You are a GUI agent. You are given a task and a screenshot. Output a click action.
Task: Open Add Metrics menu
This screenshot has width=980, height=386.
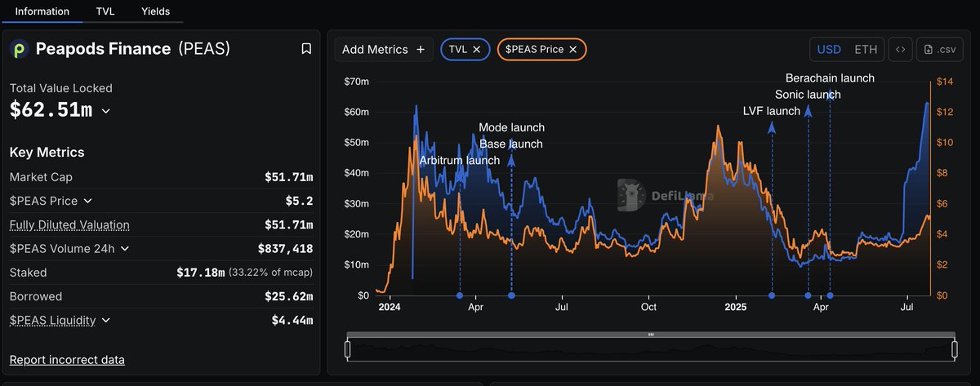click(x=384, y=50)
